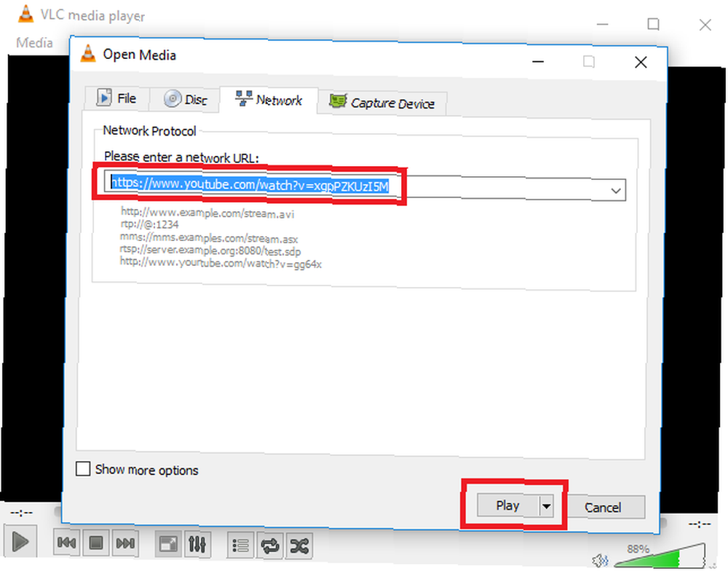The height and width of the screenshot is (571, 728).
Task: Switch to the Disc tab
Action: tap(185, 99)
